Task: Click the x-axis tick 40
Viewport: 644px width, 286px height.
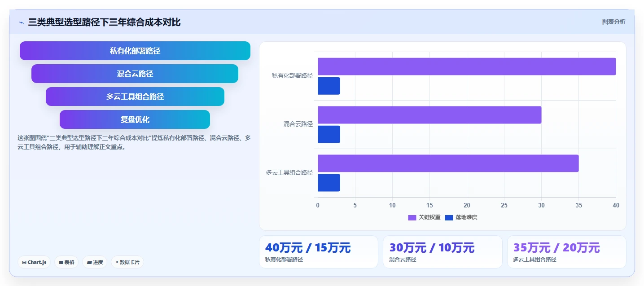Action: tap(616, 205)
